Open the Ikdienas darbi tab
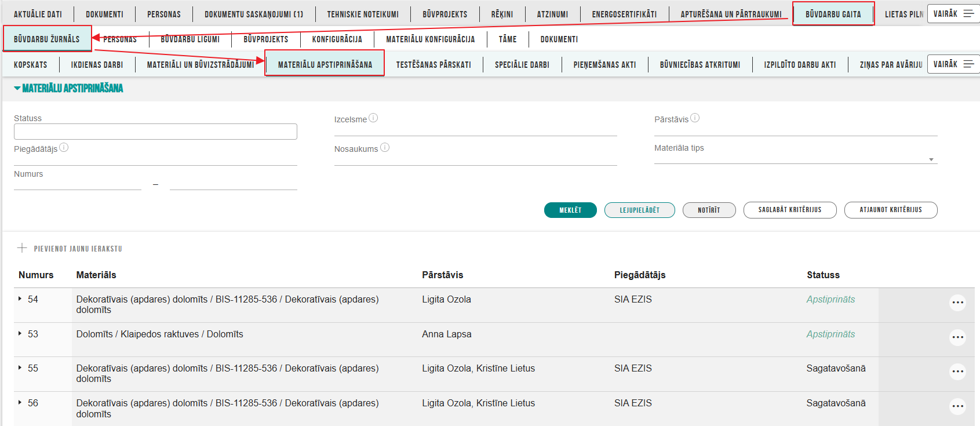 (97, 65)
